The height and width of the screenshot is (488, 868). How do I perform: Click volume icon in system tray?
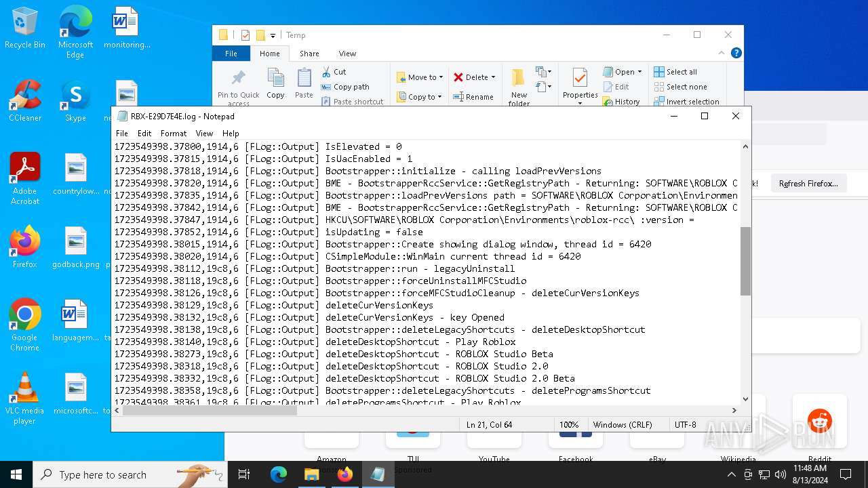tap(781, 474)
